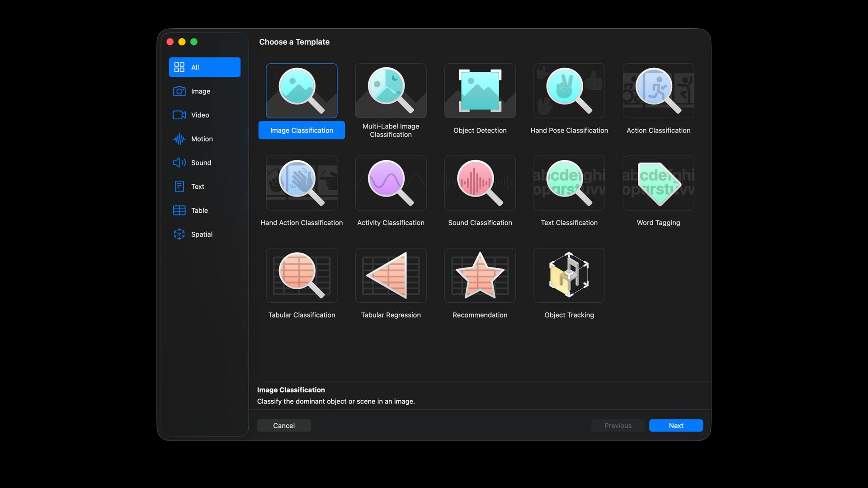The height and width of the screenshot is (488, 868).
Task: Select the Image Classification label
Action: click(x=302, y=131)
